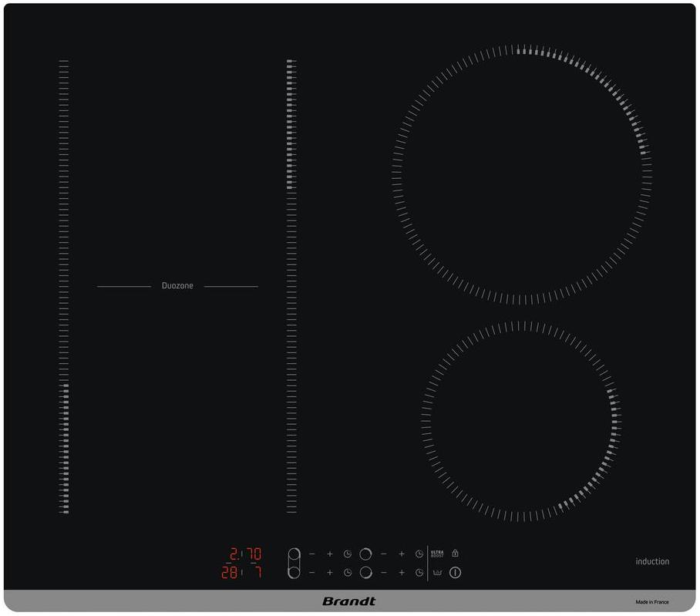The width and height of the screenshot is (700, 616).
Task: Select the bottom right round zone icon
Action: [x=365, y=573]
